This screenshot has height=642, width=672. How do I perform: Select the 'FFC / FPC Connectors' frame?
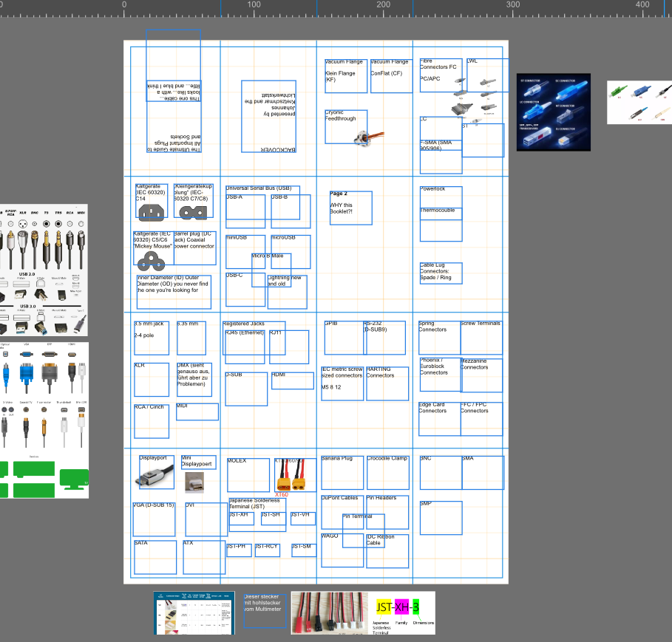482,419
